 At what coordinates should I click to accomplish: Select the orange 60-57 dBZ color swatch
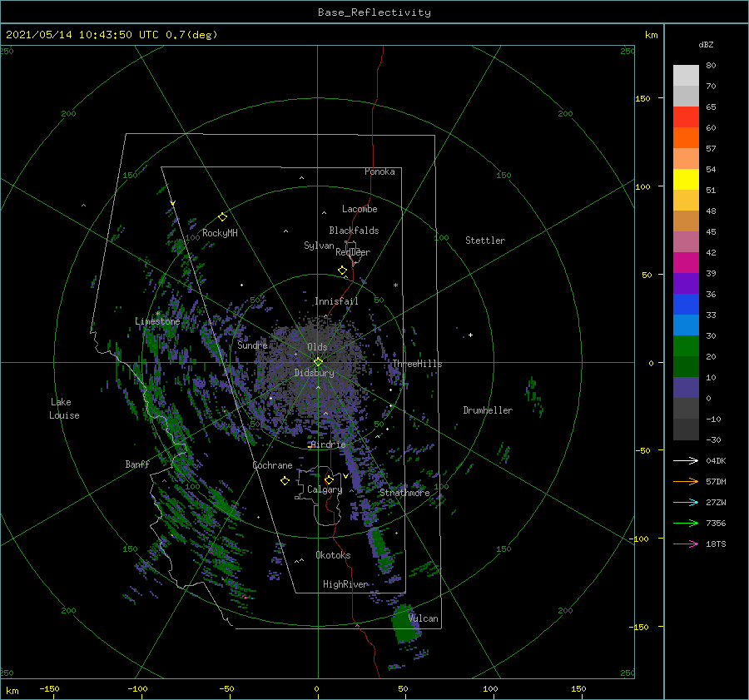point(686,138)
